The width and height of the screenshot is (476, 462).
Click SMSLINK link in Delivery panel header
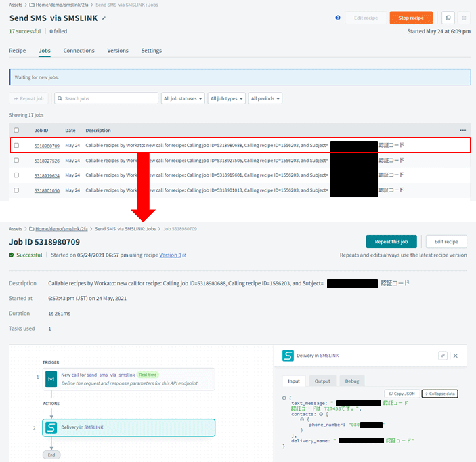tap(329, 356)
